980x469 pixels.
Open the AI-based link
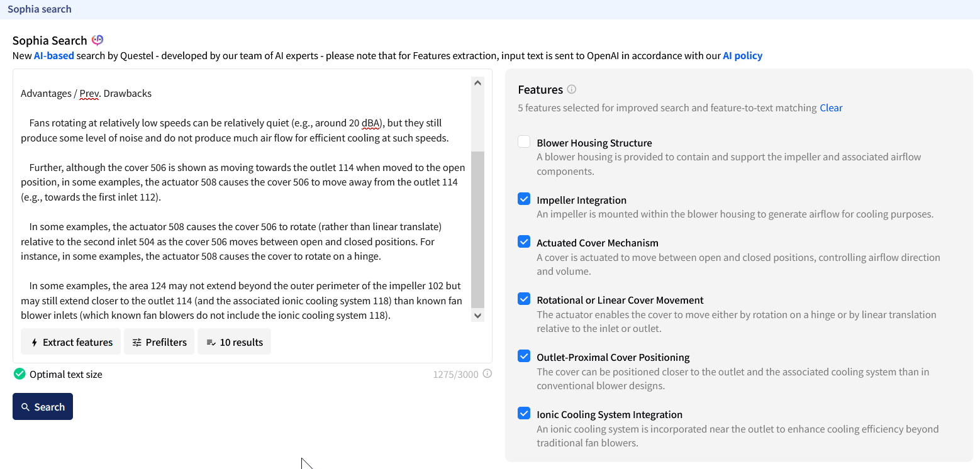click(x=54, y=55)
